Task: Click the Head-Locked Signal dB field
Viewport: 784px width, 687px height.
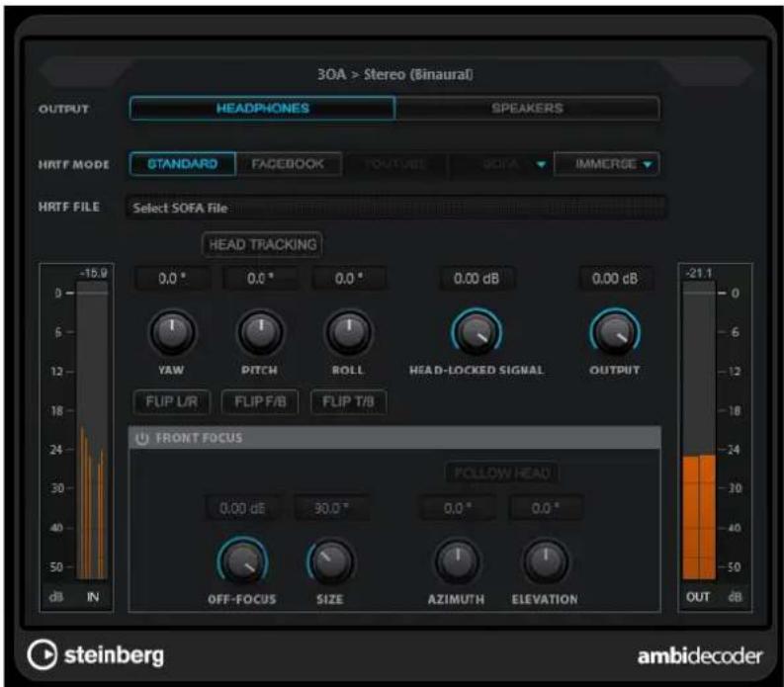Action: pos(477,279)
